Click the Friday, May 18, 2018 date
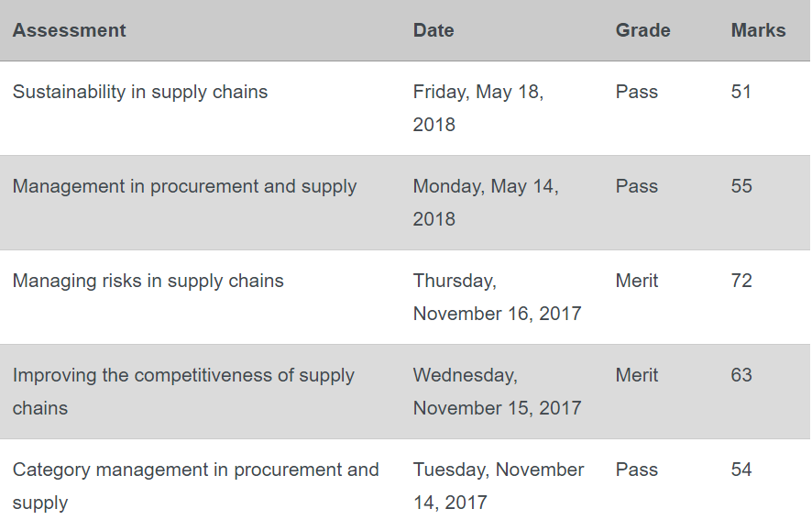 [x=478, y=107]
